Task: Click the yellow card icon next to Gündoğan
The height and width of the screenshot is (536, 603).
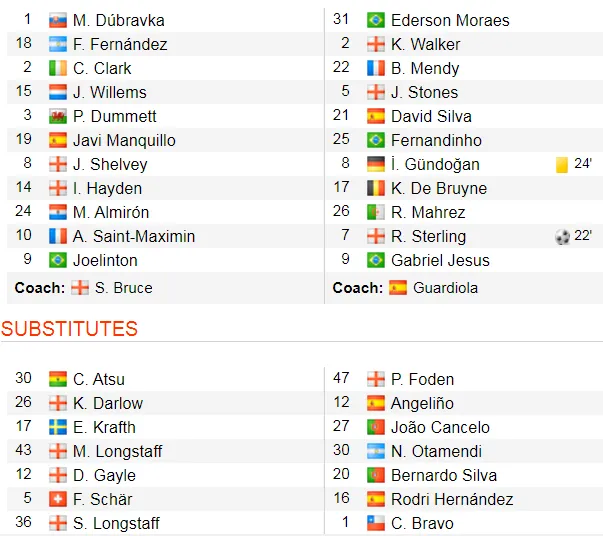Action: (562, 165)
